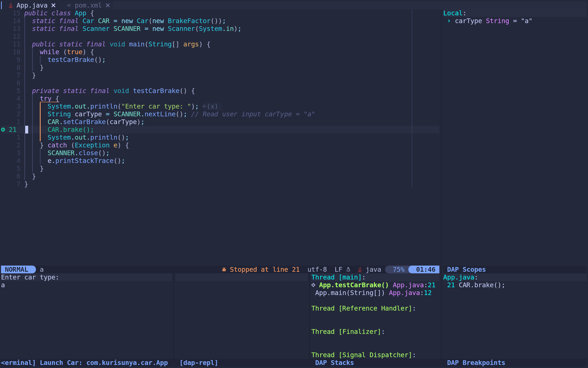Click the 'try {' line in editor

tap(49, 99)
